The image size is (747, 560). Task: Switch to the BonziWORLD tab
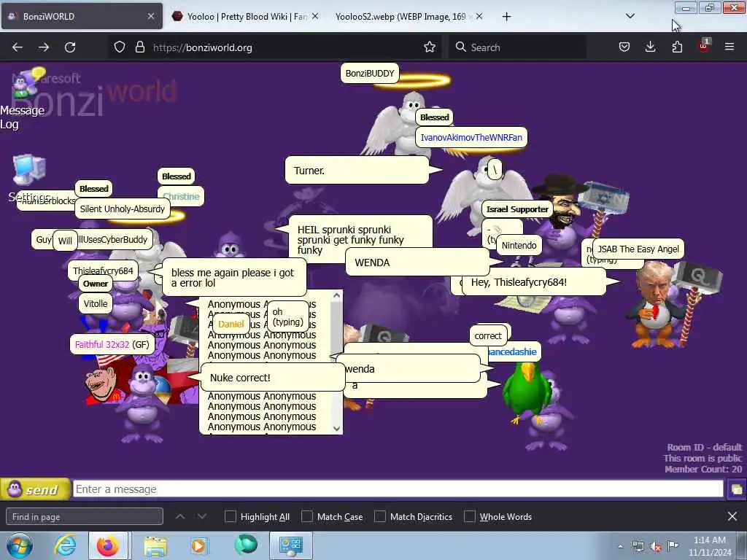pos(82,16)
